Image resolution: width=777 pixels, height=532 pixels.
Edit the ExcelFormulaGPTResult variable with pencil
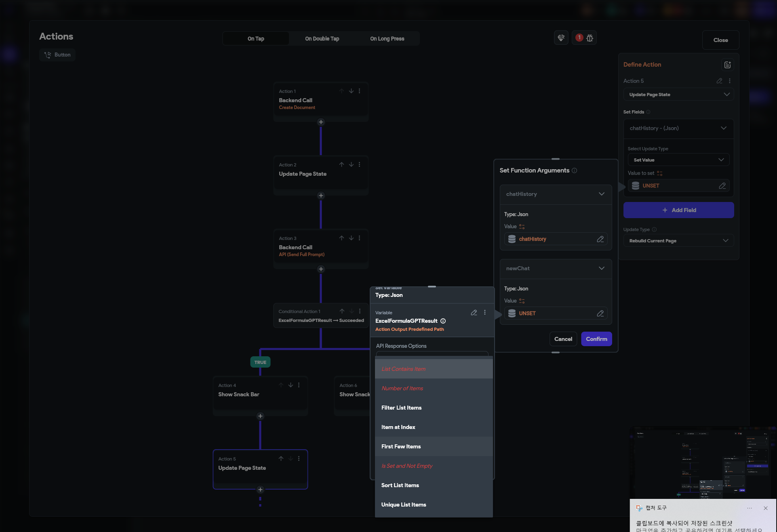point(474,313)
